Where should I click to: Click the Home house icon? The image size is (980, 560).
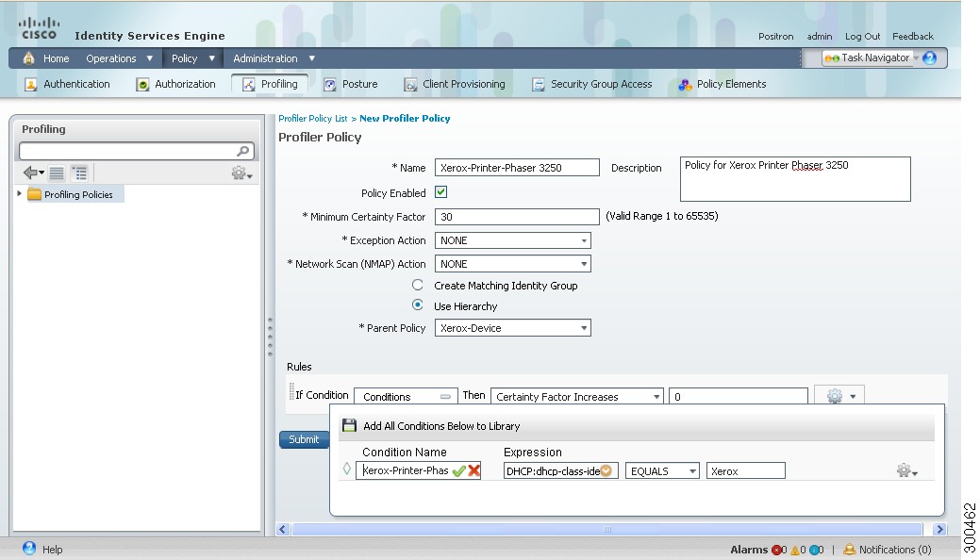[x=28, y=58]
